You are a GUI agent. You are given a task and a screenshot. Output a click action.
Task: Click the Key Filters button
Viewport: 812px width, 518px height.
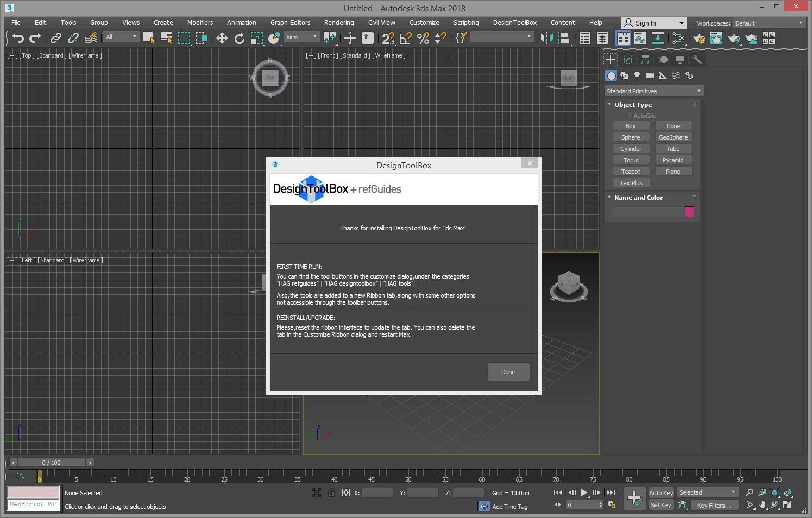click(x=714, y=505)
